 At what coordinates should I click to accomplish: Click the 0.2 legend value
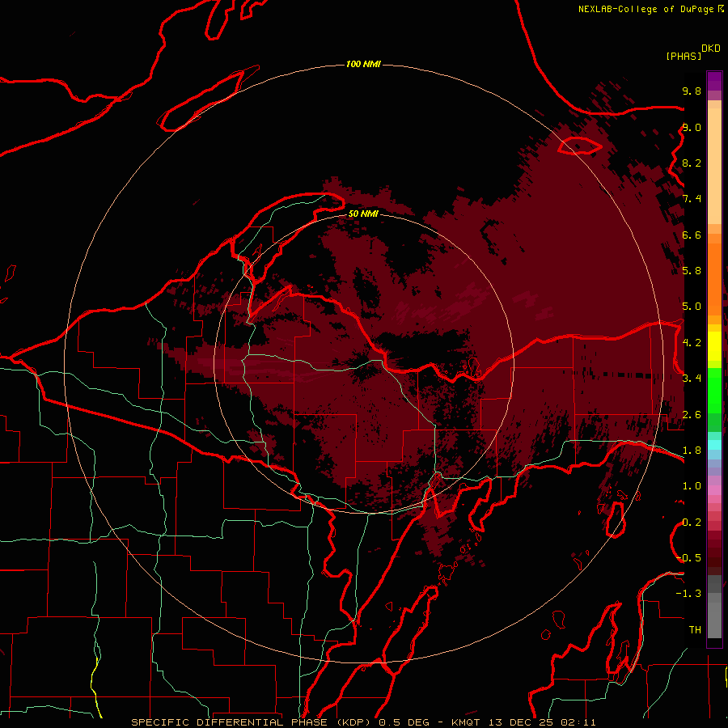[x=692, y=523]
